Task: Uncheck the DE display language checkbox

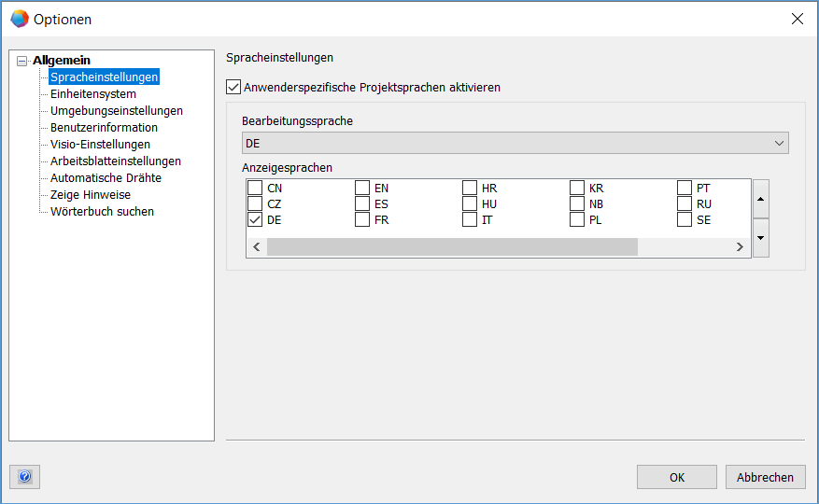Action: tap(255, 220)
